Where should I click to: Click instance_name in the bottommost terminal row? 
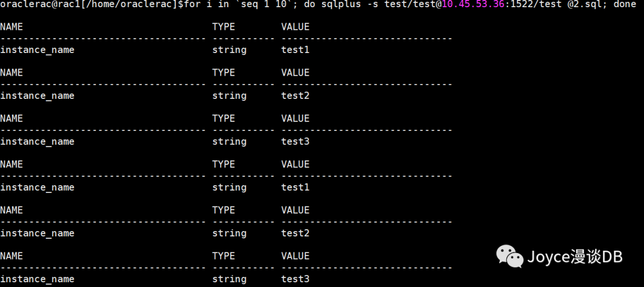tap(38, 279)
